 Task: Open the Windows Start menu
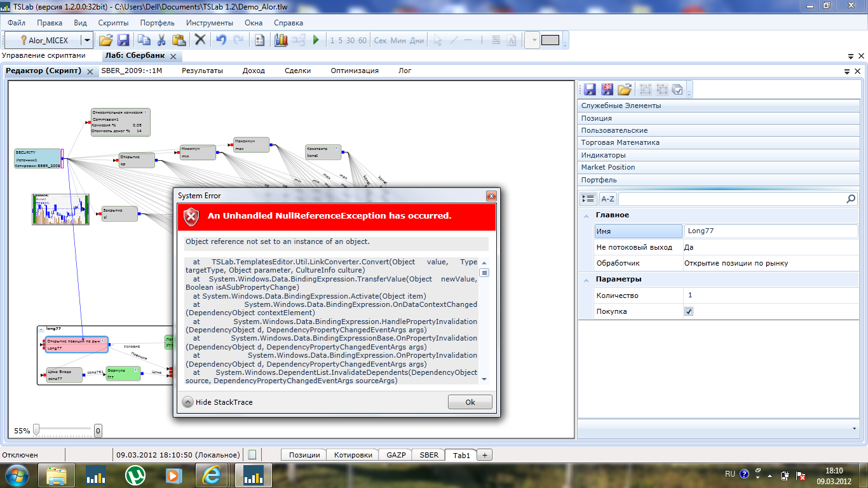pos(16,474)
